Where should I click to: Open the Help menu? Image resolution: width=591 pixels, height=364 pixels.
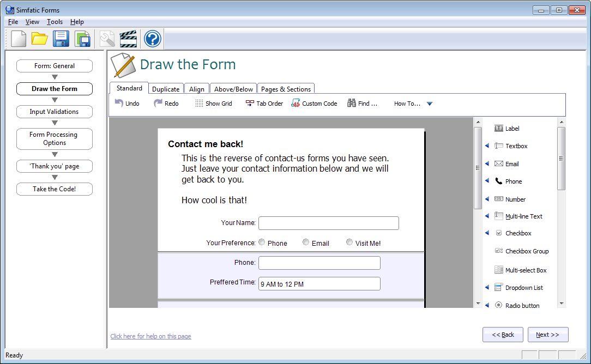77,22
